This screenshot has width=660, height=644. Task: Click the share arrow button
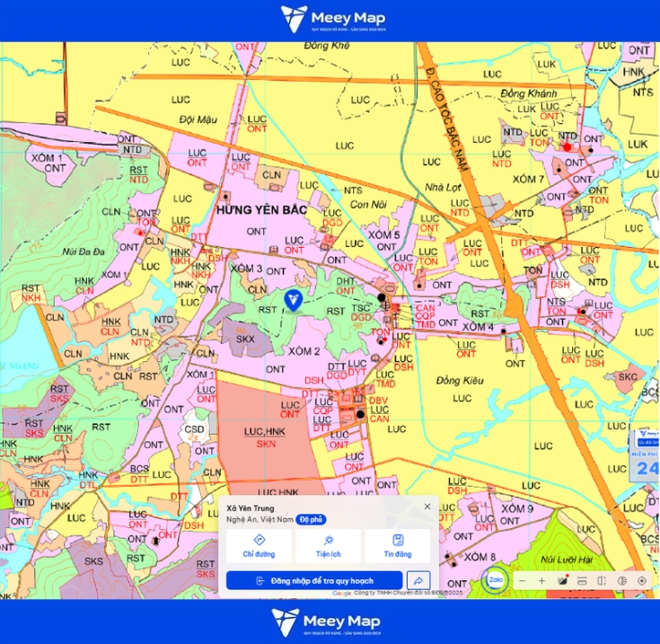[418, 581]
